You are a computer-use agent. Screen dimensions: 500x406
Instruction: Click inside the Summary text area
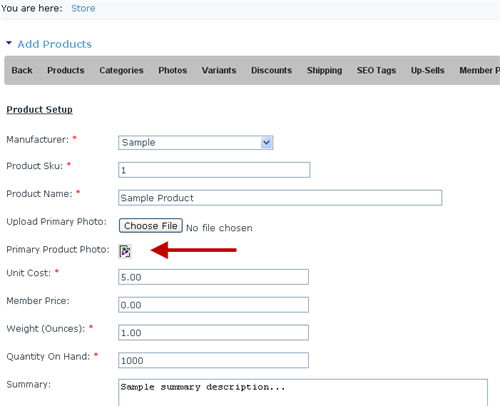303,392
